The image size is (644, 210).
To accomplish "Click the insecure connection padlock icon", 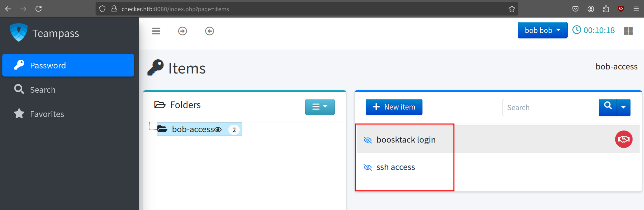I will point(114,9).
